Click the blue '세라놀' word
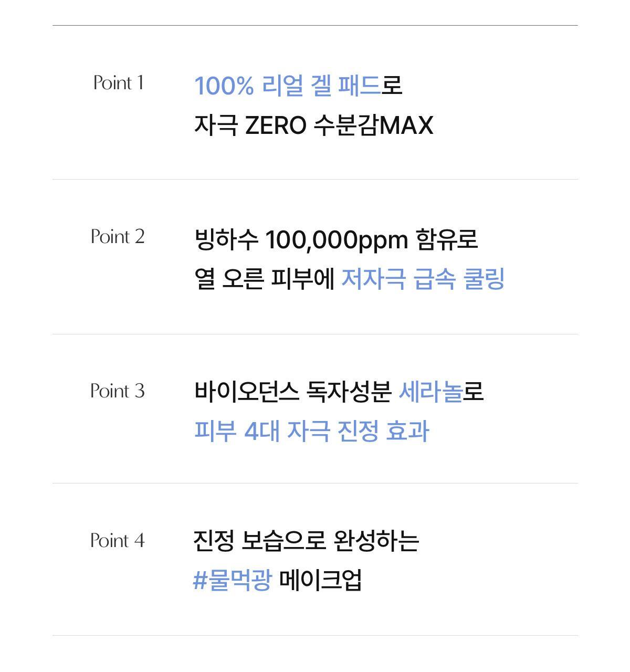This screenshot has height=672, width=630. pos(430,392)
